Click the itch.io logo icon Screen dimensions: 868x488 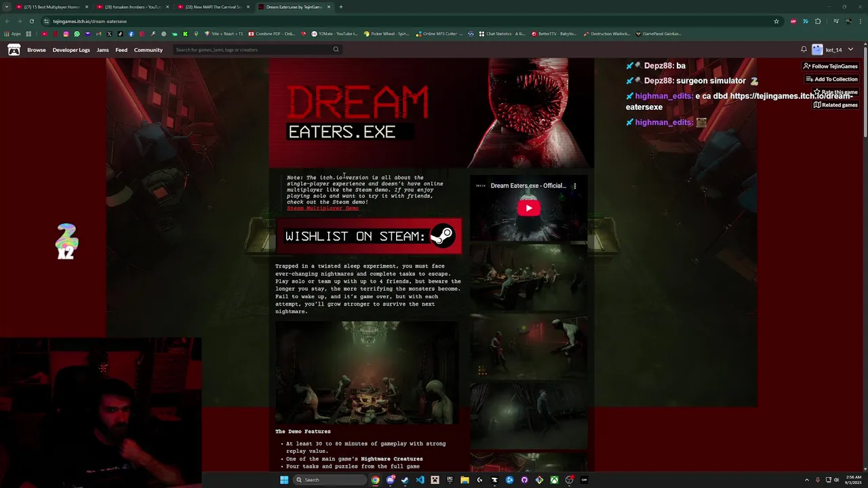[x=14, y=49]
